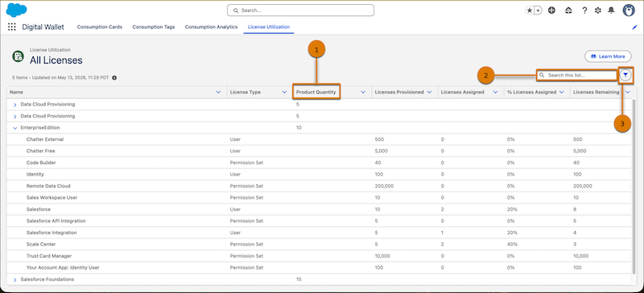Open the favorites list dropdown arrow
This screenshot has height=293, width=644.
(538, 10)
